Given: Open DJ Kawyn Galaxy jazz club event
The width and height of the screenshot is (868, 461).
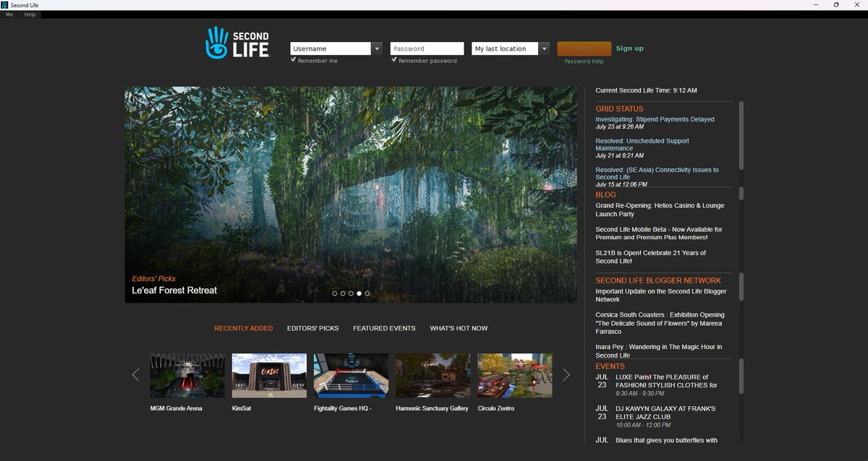Looking at the screenshot, I should click(x=665, y=413).
